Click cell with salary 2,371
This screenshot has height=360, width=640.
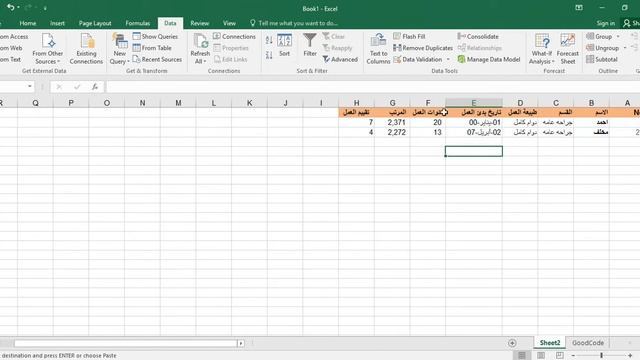tap(392, 122)
